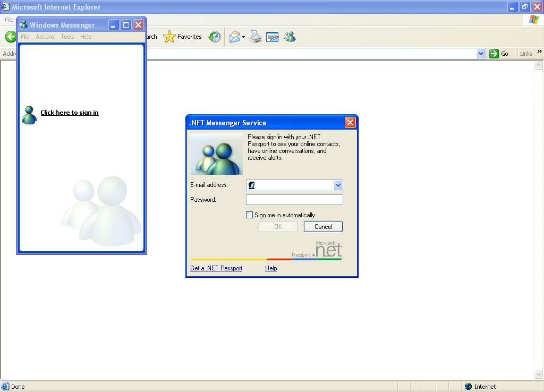Image resolution: width=544 pixels, height=392 pixels.
Task: Maximize the Windows Messenger window
Action: pos(126,24)
